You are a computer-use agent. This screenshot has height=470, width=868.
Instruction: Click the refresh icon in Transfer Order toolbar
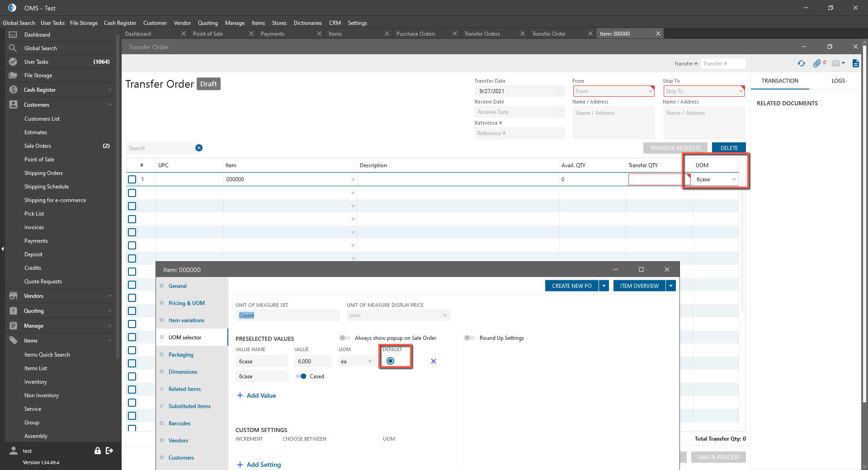(801, 64)
